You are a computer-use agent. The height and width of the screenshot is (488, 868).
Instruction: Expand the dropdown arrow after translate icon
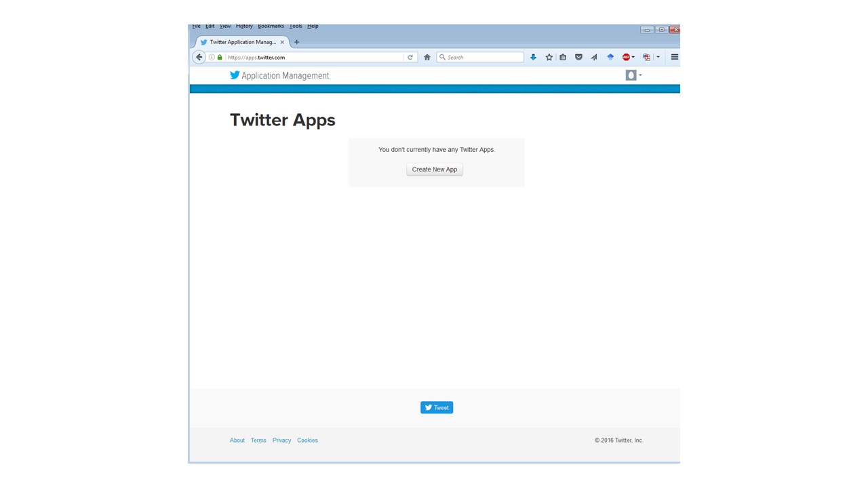pyautogui.click(x=658, y=58)
